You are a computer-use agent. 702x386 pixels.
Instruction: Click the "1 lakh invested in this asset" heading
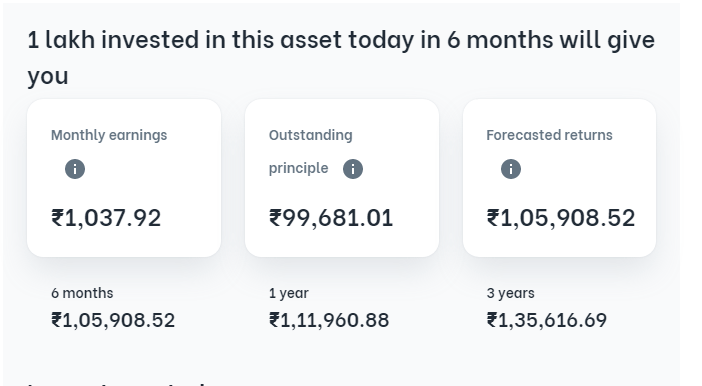(341, 57)
